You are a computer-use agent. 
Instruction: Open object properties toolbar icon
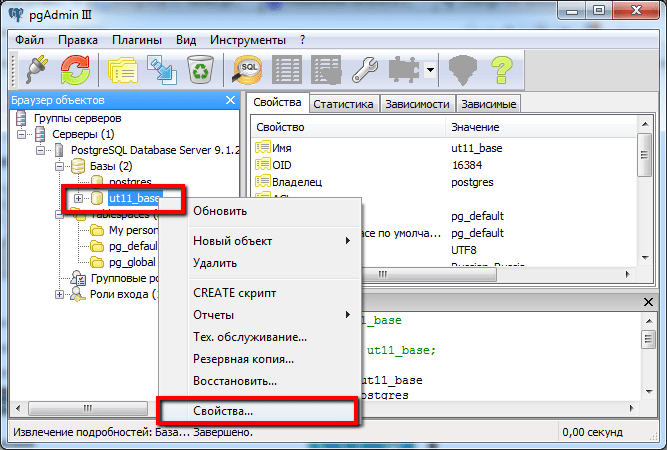coord(123,69)
